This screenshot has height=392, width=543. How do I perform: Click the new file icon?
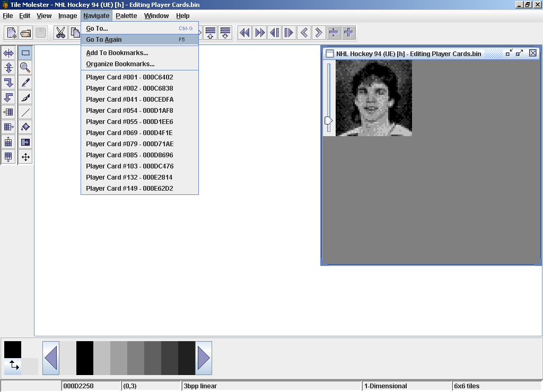point(11,33)
